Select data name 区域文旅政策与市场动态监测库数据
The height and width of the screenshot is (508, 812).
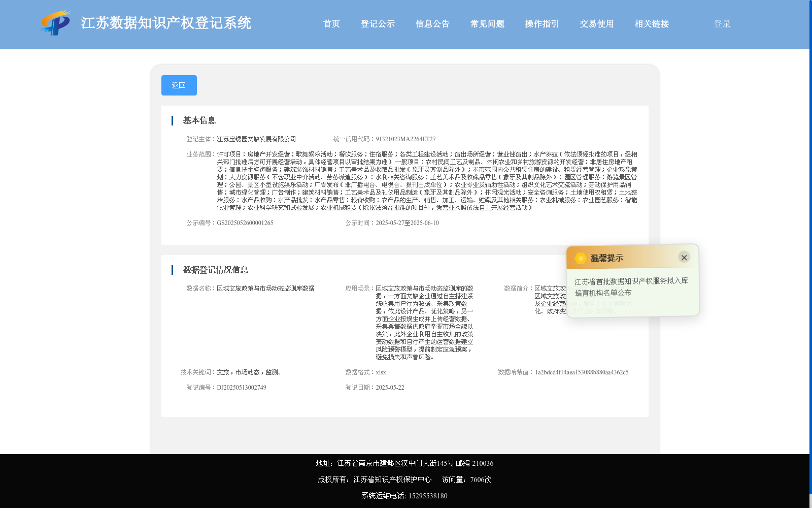[x=265, y=289]
